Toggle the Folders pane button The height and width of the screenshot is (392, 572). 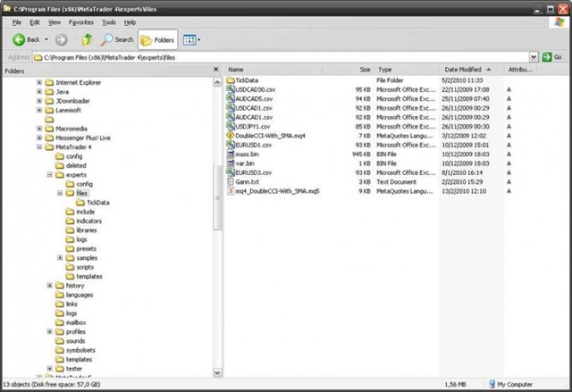point(157,39)
